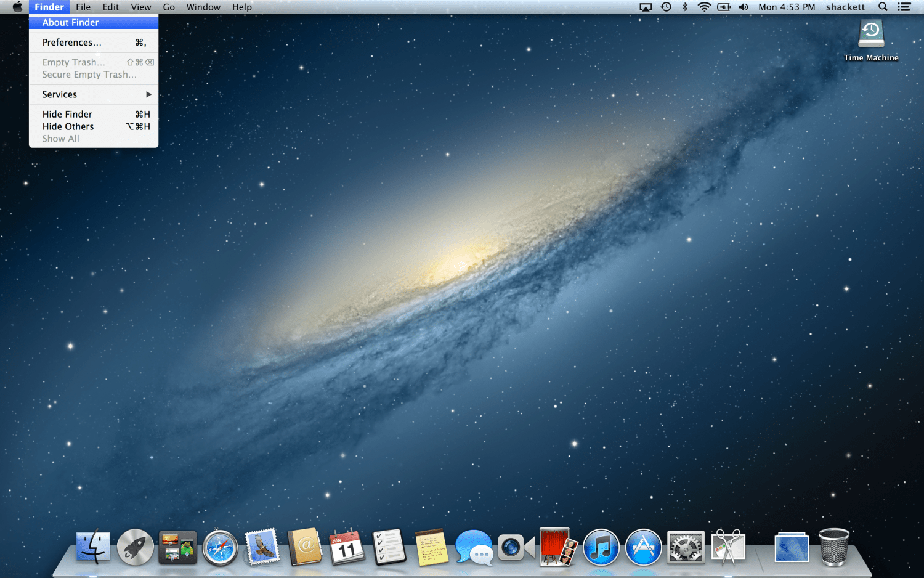
Task: Open the Wi-Fi status menu
Action: click(x=704, y=7)
